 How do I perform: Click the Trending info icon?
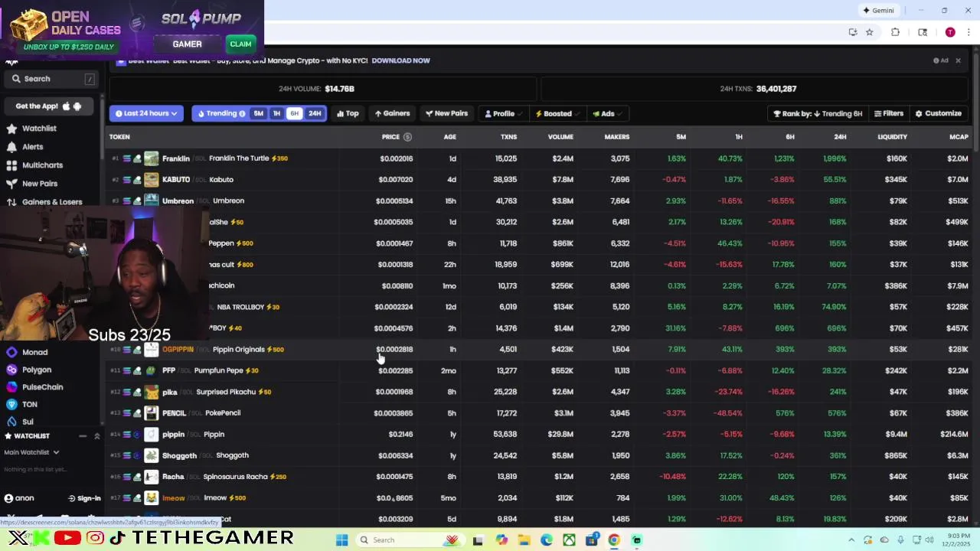tap(242, 113)
